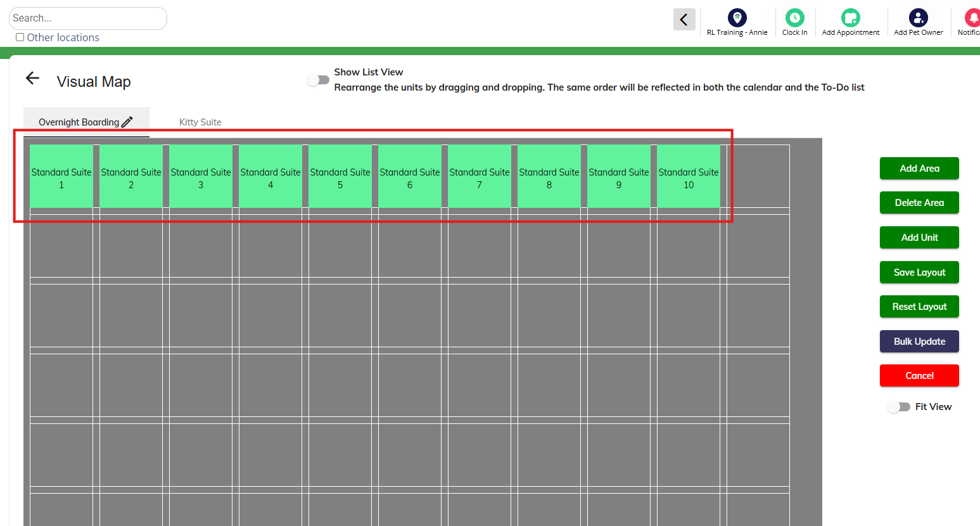980x526 pixels.
Task: Click the Delete Area button
Action: 919,203
